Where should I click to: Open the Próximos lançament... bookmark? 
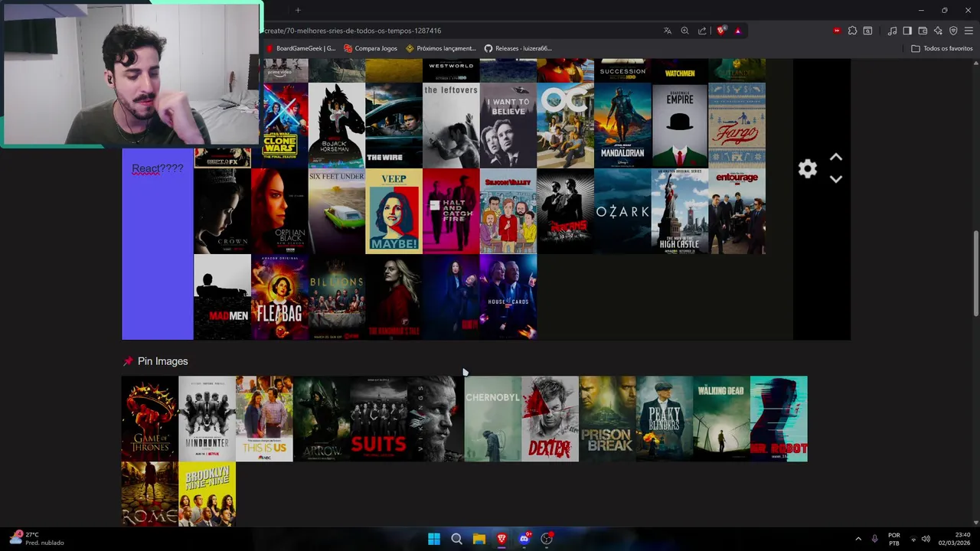click(x=441, y=48)
